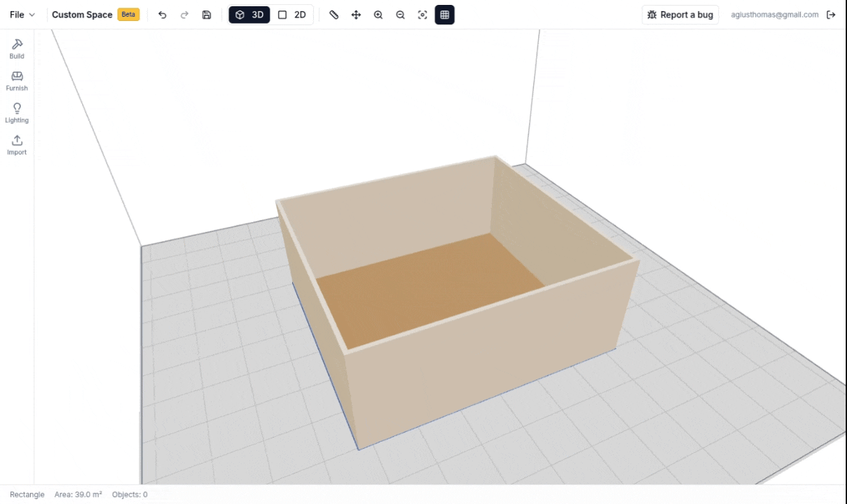Zoom in with the magnifier plus
The height and width of the screenshot is (504, 847).
[x=378, y=15]
